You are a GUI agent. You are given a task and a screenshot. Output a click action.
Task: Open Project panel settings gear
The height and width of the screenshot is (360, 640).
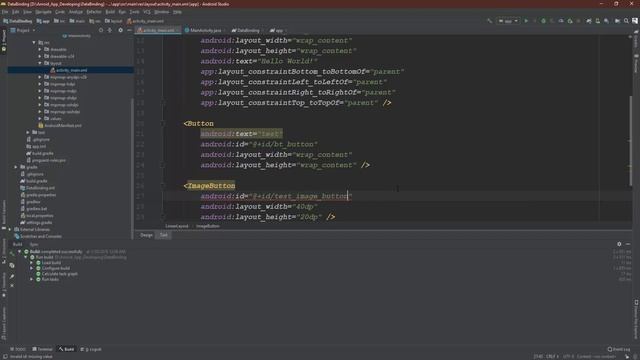click(x=120, y=30)
